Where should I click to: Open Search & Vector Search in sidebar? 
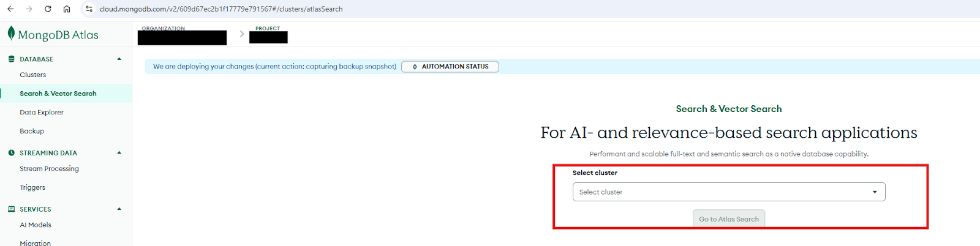coord(58,94)
